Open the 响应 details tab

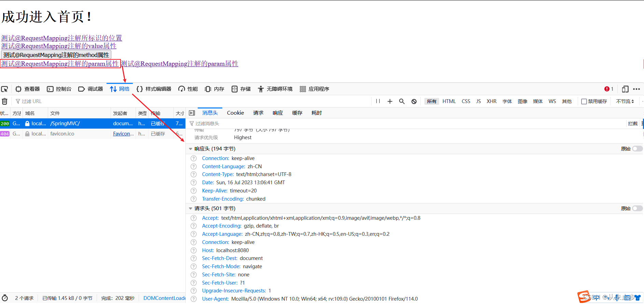(x=278, y=113)
